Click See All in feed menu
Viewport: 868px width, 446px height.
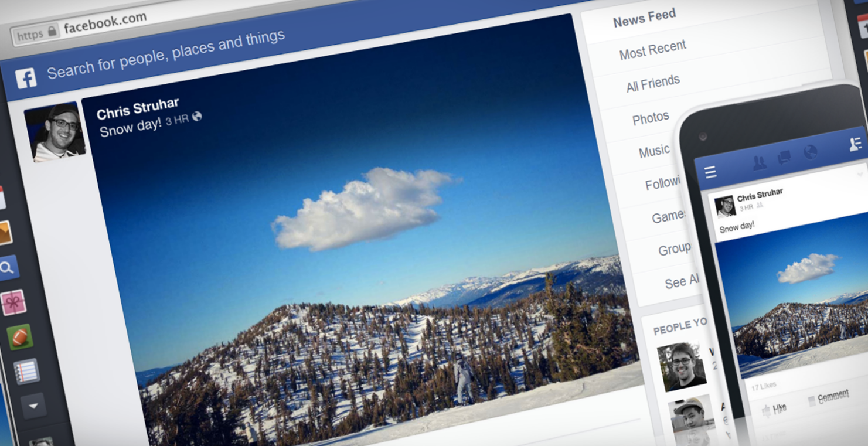click(x=682, y=282)
